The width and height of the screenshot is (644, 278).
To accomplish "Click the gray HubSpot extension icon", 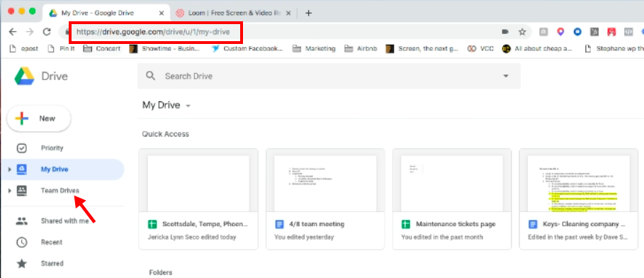I will tap(594, 32).
